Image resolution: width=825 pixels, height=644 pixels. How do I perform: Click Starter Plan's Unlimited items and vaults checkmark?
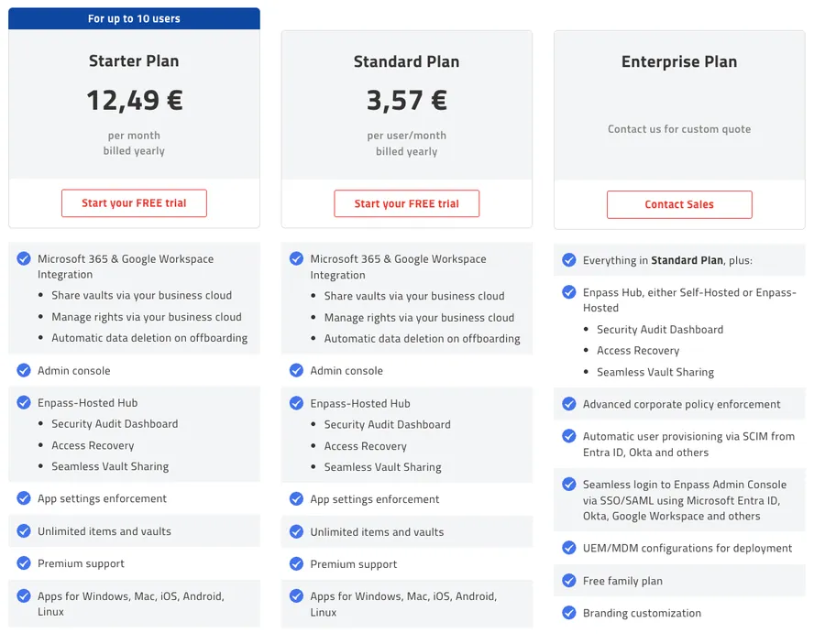[24, 531]
